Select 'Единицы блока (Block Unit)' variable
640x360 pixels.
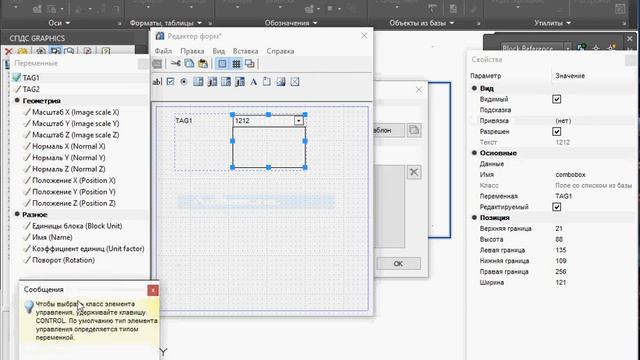tap(77, 226)
